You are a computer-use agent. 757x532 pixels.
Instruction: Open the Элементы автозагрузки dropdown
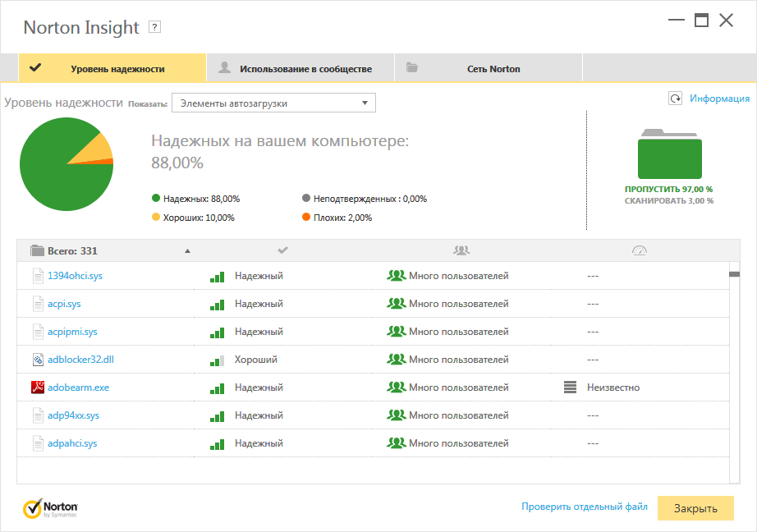(x=273, y=103)
